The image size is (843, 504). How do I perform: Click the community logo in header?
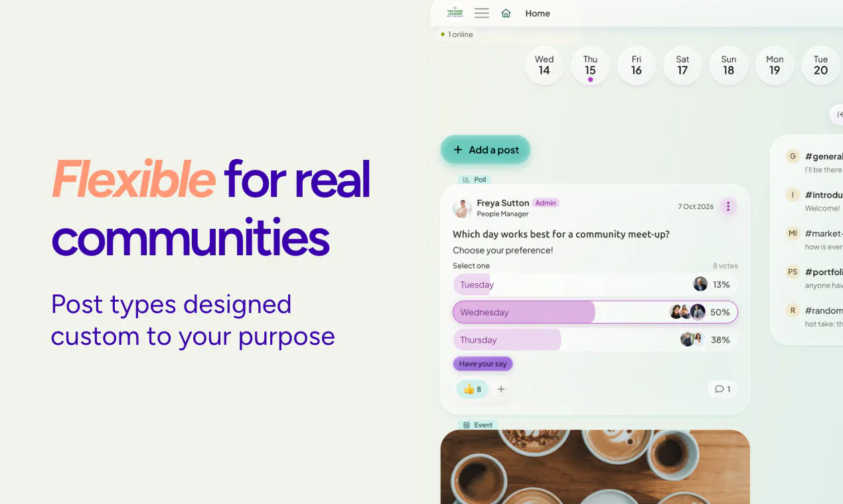455,13
